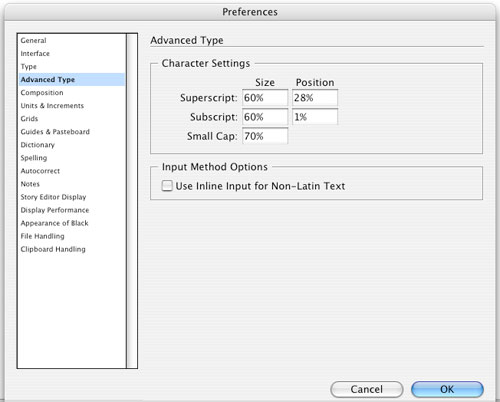Open Units & Increments preferences
The image size is (500, 402).
point(52,106)
